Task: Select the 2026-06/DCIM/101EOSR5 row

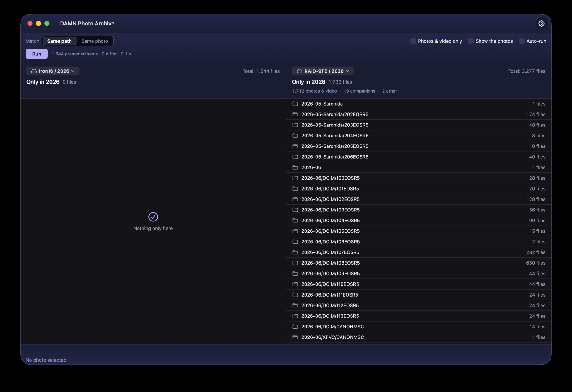Action: [419, 189]
